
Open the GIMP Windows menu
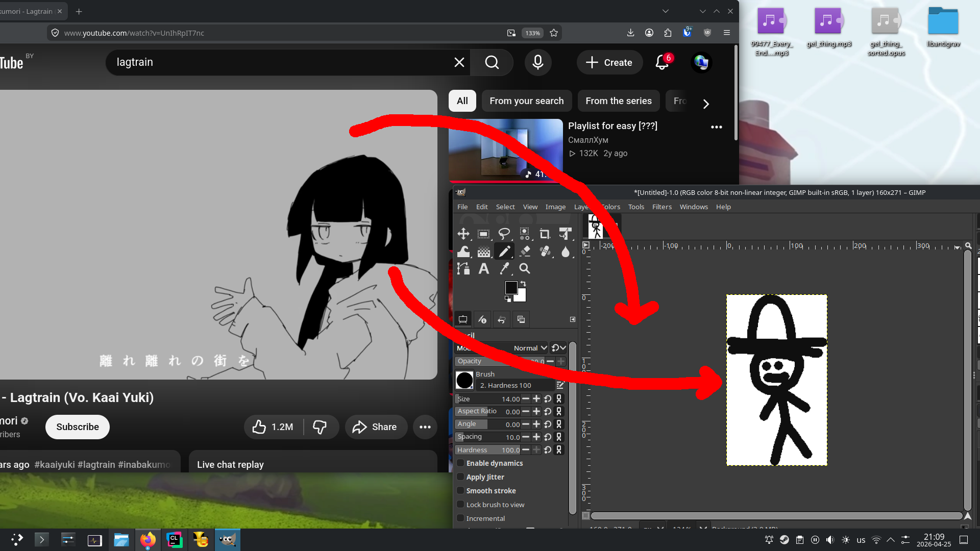coord(694,207)
